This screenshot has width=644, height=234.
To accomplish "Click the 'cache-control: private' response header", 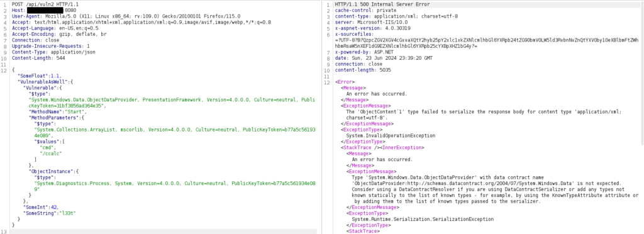I will [365, 10].
